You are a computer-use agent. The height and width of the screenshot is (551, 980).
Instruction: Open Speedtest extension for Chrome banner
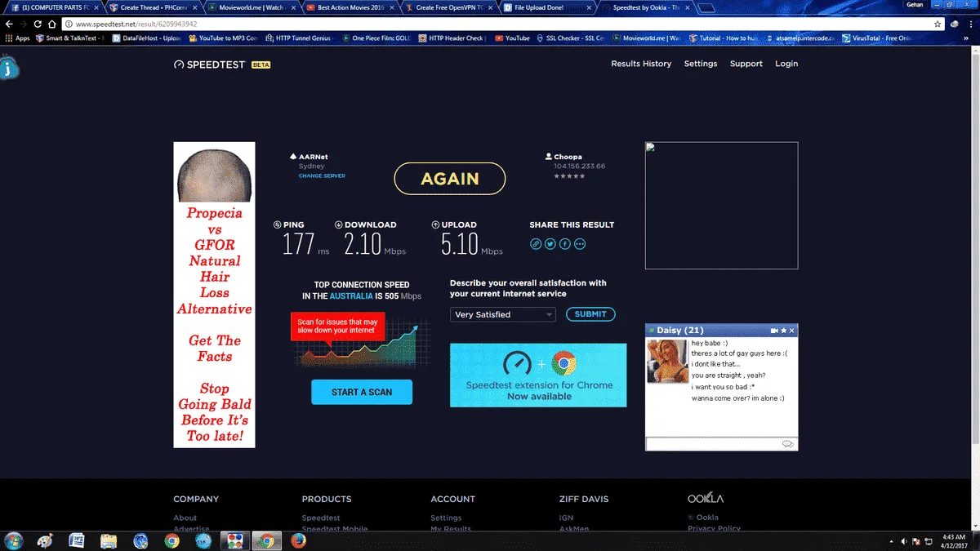(x=538, y=375)
